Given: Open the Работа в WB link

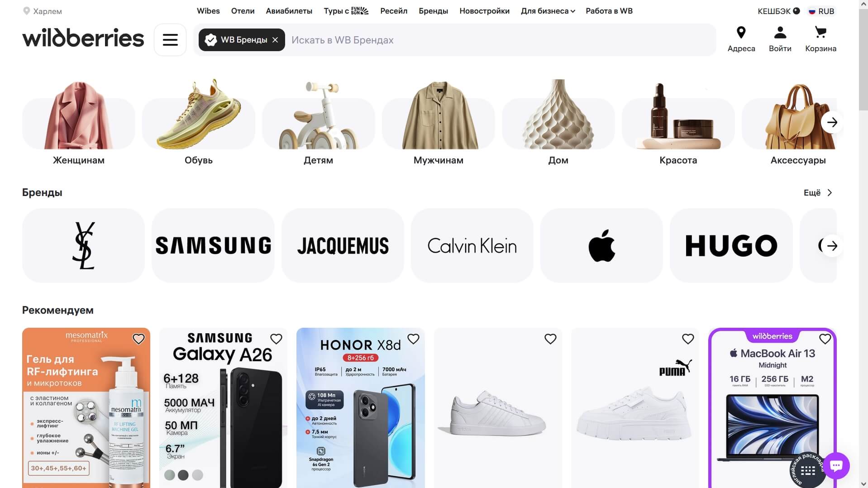Looking at the screenshot, I should point(609,11).
